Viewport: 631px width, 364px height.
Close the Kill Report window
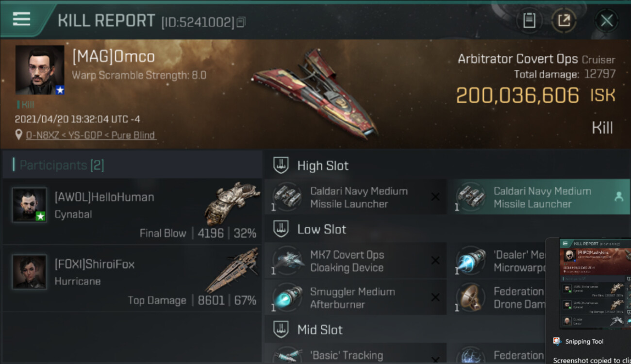(x=607, y=20)
